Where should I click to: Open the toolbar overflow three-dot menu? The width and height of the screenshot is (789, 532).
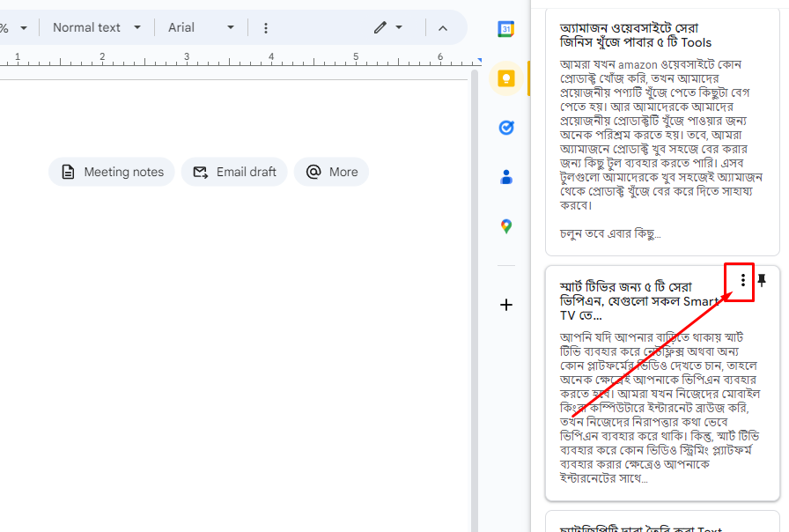pos(266,27)
